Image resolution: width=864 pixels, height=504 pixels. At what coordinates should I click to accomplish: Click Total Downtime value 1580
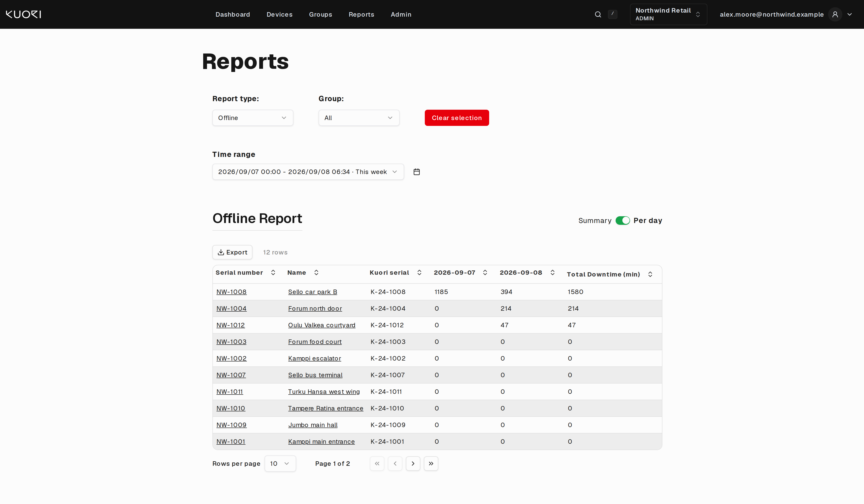coord(575,292)
